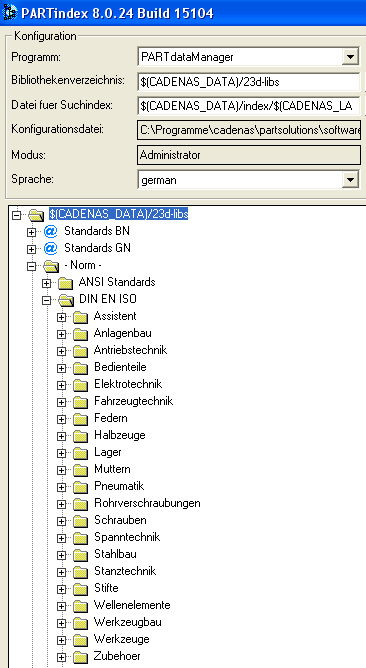Click the Werkzeuge folder icon
The image size is (366, 668).
[x=80, y=641]
